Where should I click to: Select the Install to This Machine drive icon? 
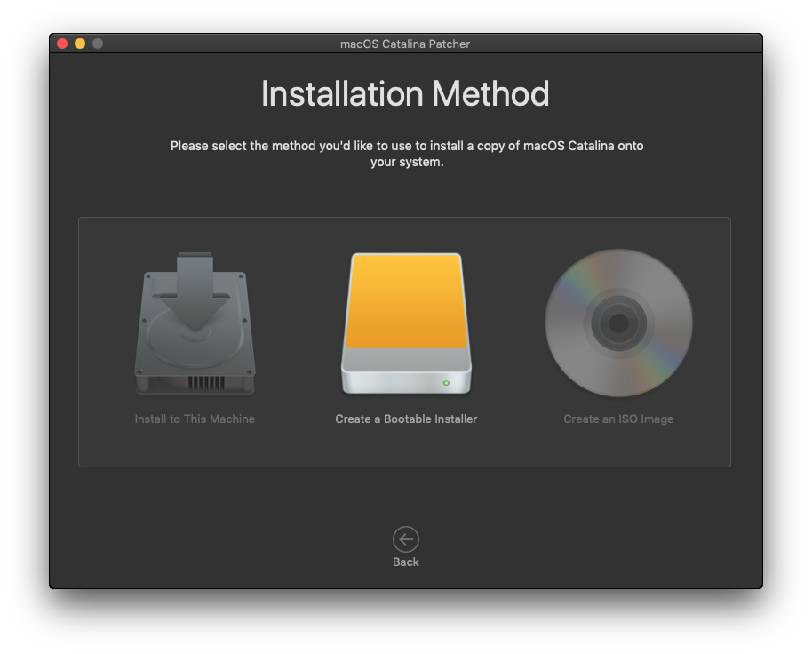click(x=195, y=323)
